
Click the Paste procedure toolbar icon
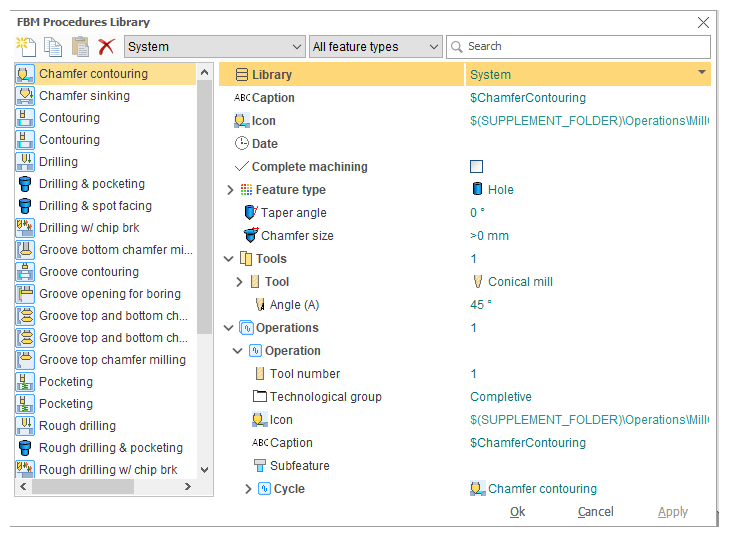point(80,46)
